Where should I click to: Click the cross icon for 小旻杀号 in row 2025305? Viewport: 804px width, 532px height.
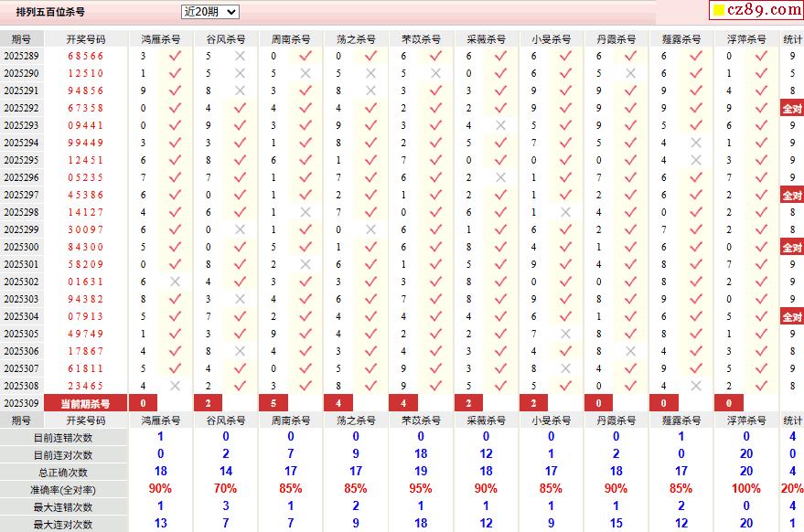(x=565, y=334)
